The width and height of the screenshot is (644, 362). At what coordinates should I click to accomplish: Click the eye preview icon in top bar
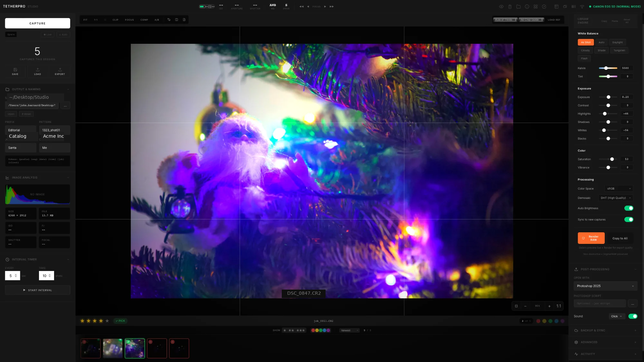pyautogui.click(x=501, y=6)
